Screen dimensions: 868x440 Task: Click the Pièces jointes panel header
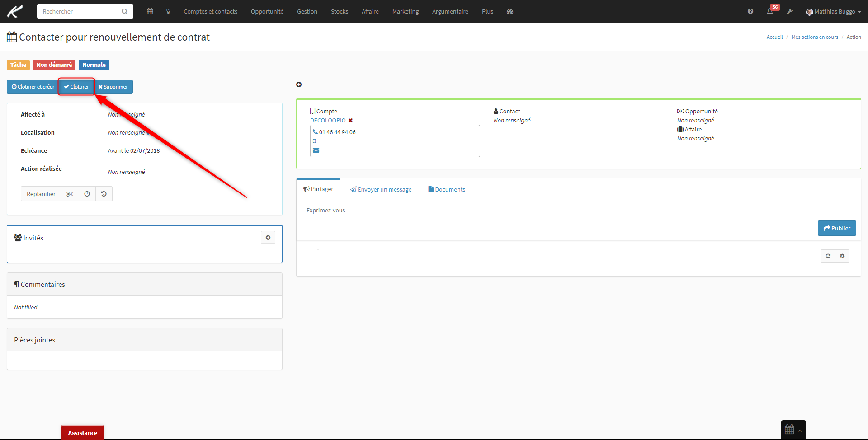(145, 340)
